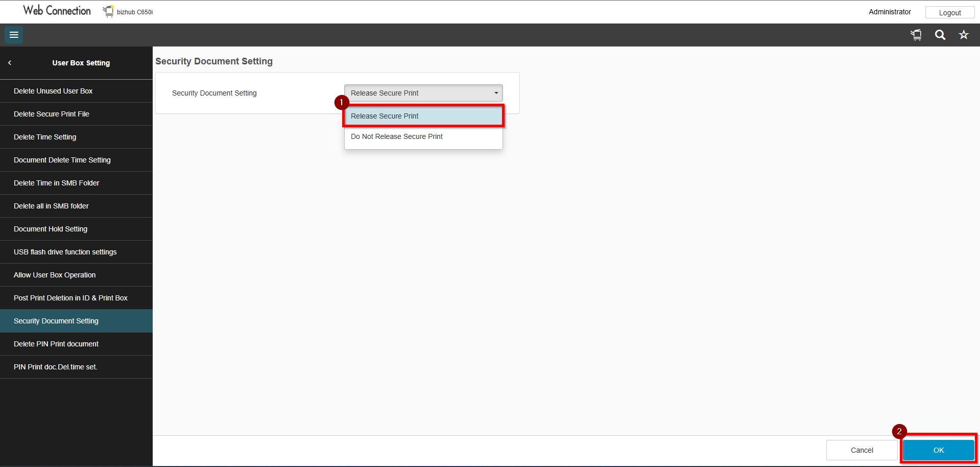Click the Web Connection logo
The width and height of the screenshot is (980, 467).
tap(57, 11)
